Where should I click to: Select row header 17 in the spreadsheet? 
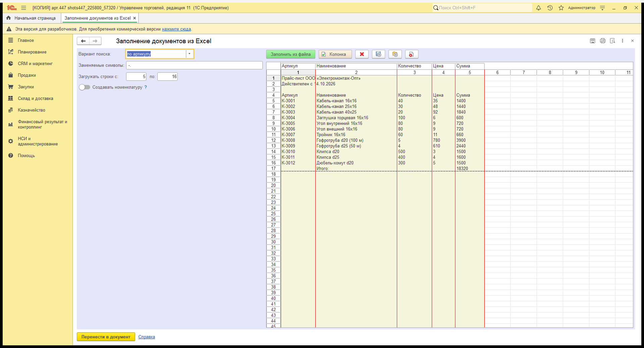point(273,168)
